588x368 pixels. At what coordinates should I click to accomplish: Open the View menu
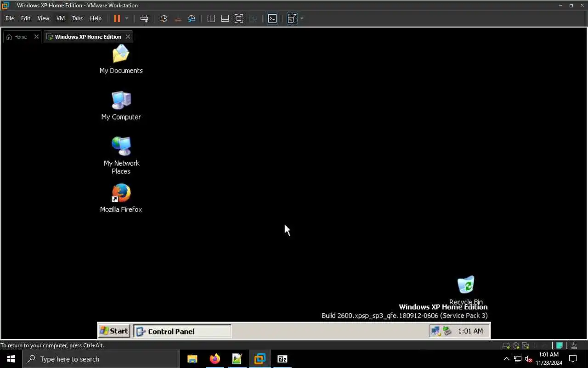[x=43, y=18]
